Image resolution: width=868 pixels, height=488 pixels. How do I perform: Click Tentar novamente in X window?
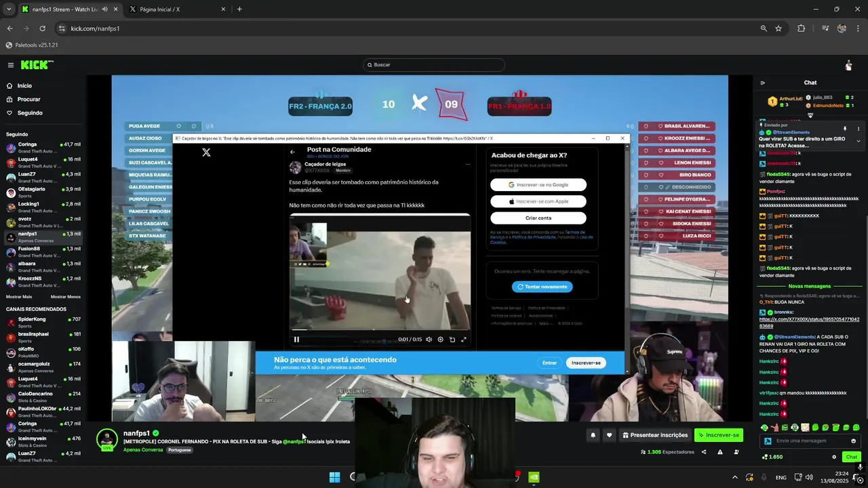point(542,287)
